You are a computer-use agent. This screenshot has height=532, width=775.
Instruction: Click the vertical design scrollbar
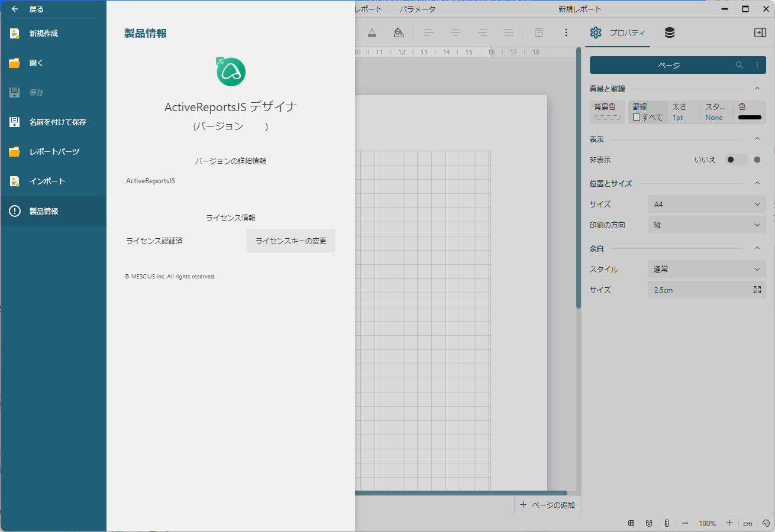[x=579, y=177]
